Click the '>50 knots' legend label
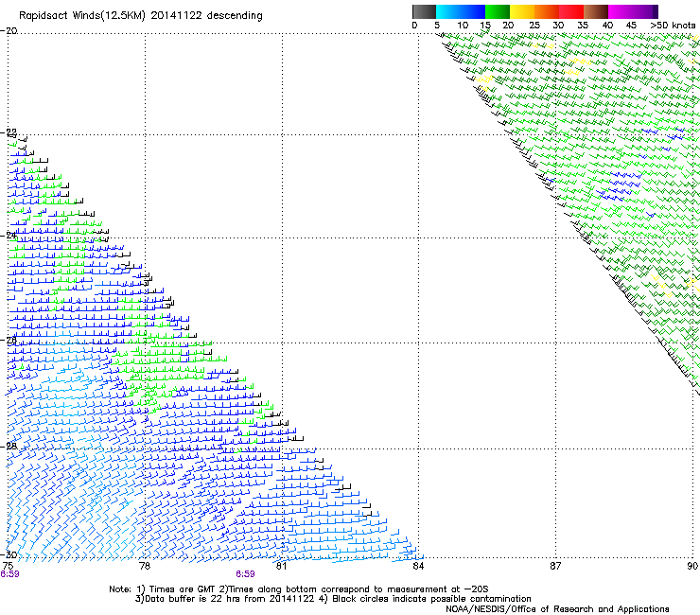 (x=673, y=25)
